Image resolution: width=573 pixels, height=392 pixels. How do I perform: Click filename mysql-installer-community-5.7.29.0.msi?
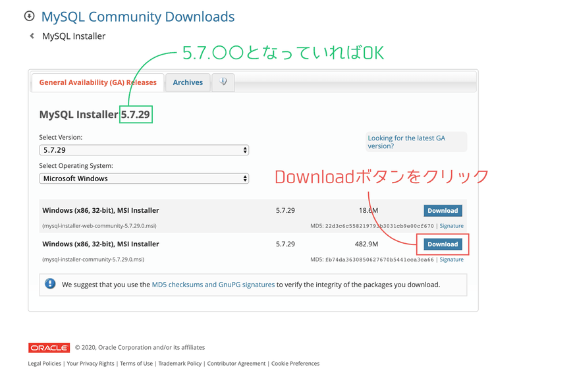click(x=93, y=260)
